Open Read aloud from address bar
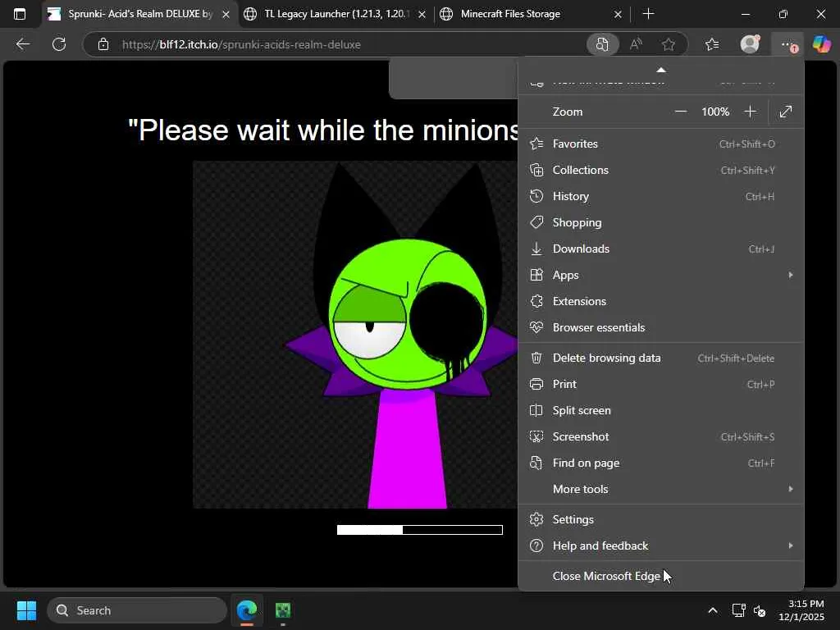This screenshot has height=630, width=840. [636, 44]
